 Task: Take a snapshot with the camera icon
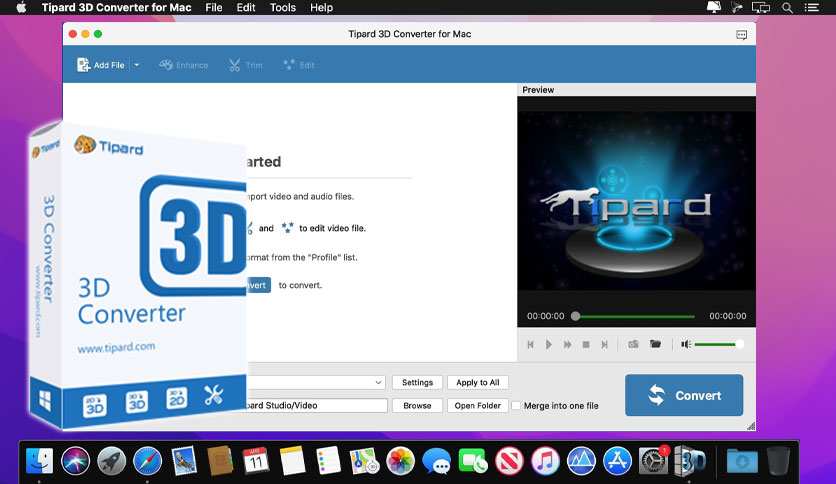[633, 344]
